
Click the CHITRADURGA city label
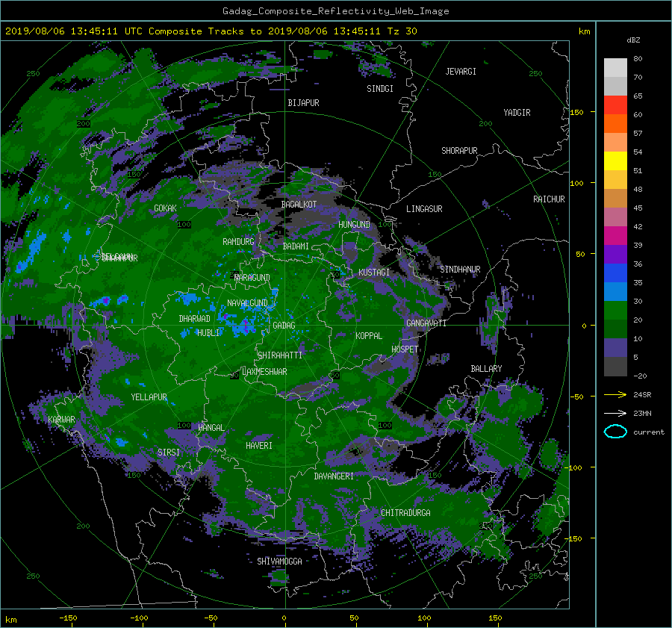405,513
